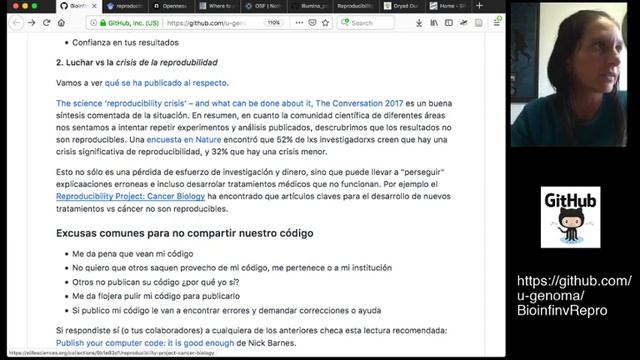Viewport: 640px width, 360px height.
Task: Click bullet 'Si publico mi código le van'
Action: tap(227, 310)
